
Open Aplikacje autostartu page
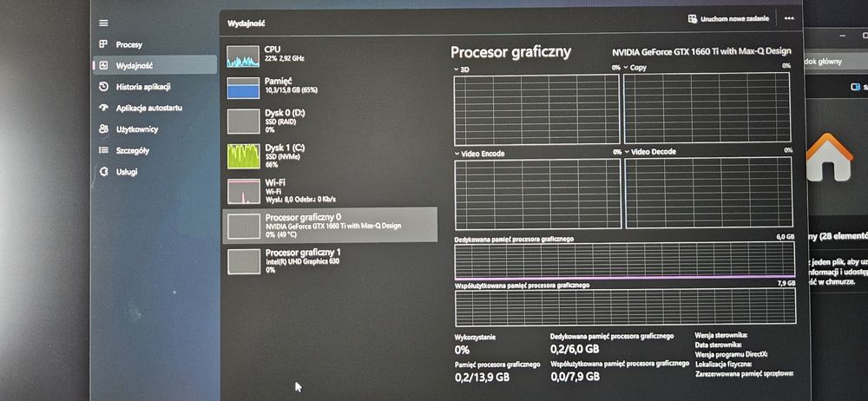pos(149,108)
